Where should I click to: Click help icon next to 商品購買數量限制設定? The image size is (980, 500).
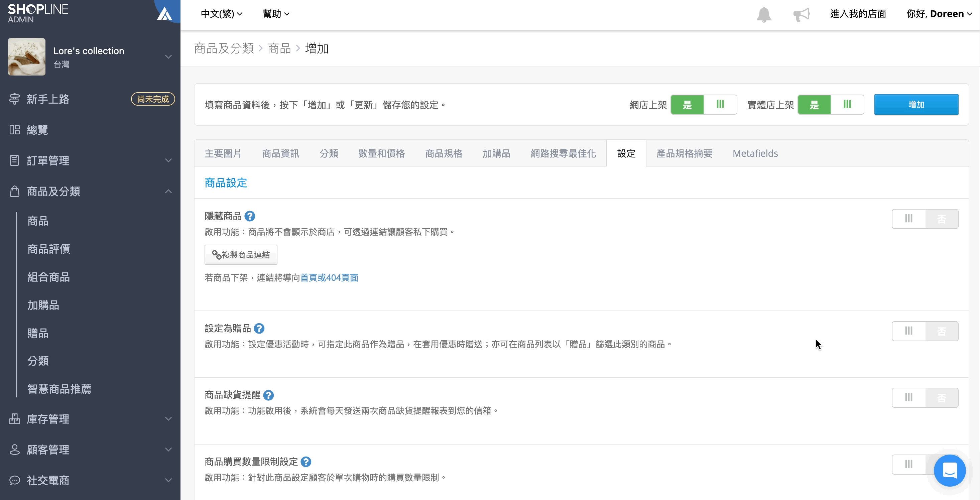306,462
